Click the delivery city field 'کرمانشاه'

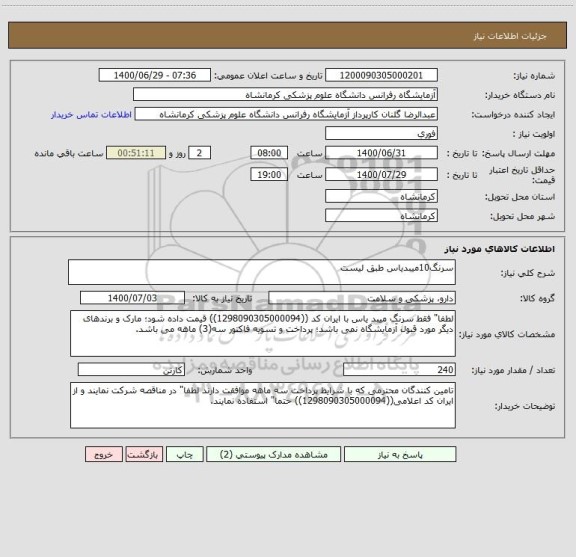[x=381, y=216]
